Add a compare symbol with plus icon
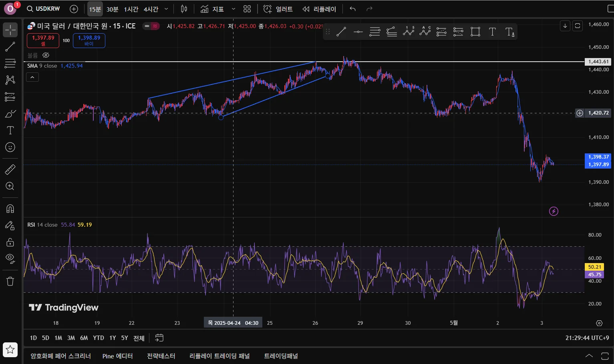Image resolution: width=614 pixels, height=364 pixels. (74, 9)
